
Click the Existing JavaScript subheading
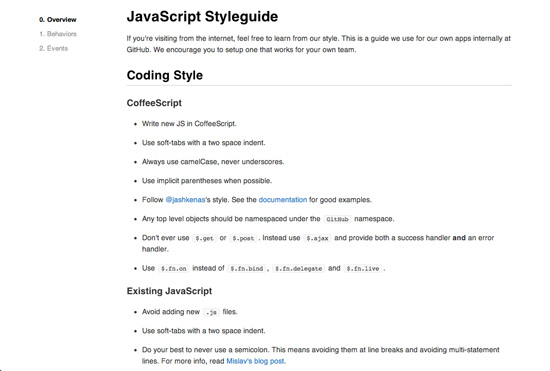[169, 291]
